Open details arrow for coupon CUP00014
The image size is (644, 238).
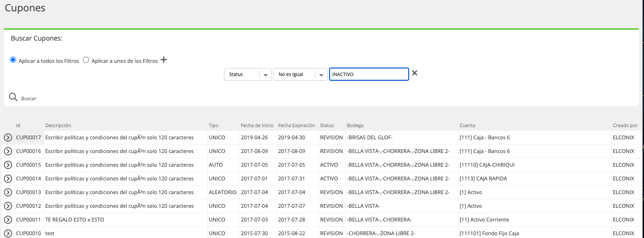click(8, 178)
